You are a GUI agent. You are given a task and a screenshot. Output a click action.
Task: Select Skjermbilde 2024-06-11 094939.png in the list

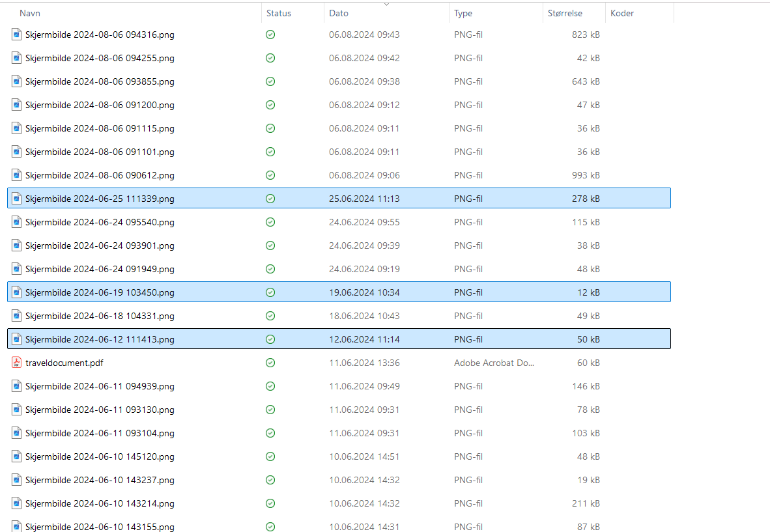point(100,386)
